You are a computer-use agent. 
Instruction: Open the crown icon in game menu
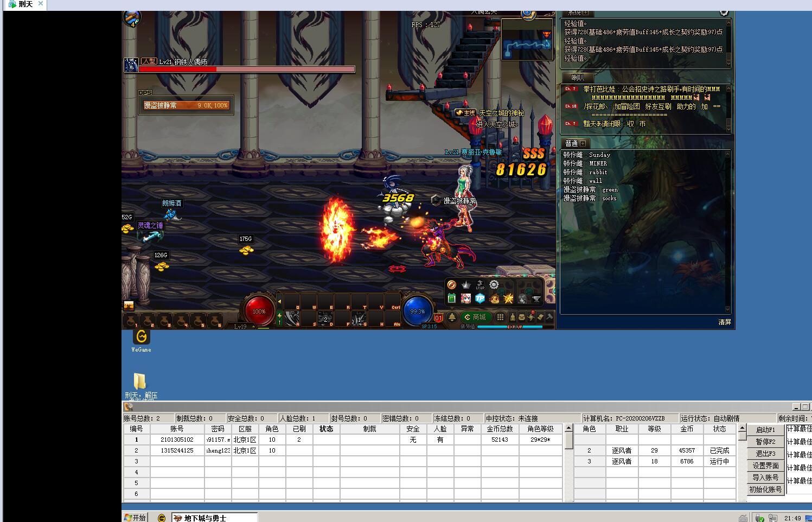point(466,285)
